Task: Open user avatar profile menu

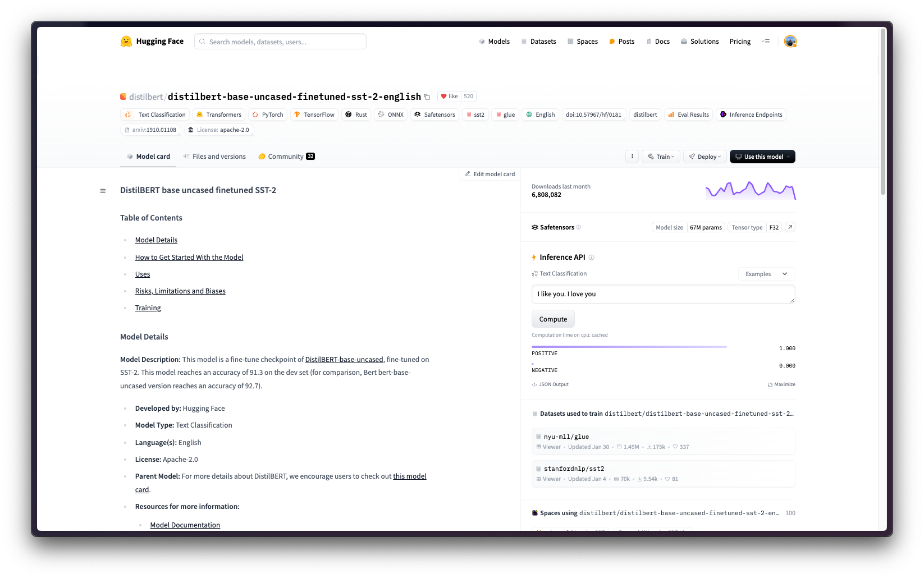Action: [x=790, y=42]
